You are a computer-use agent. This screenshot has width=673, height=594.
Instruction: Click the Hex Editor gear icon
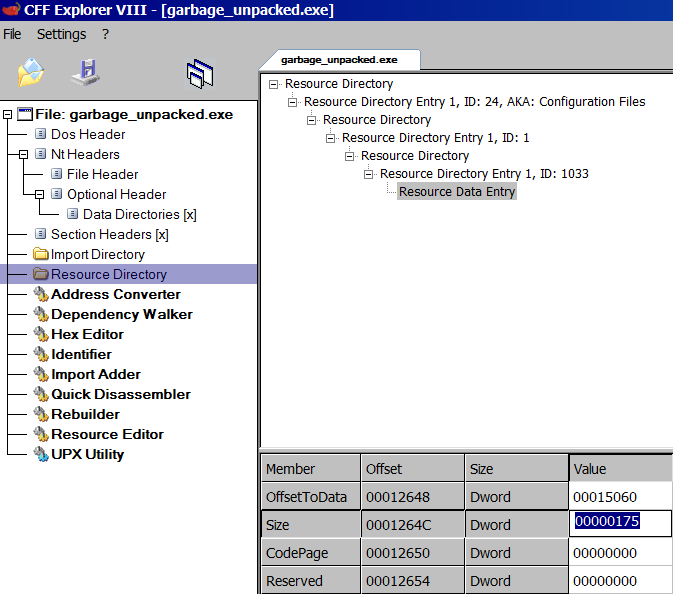click(41, 334)
